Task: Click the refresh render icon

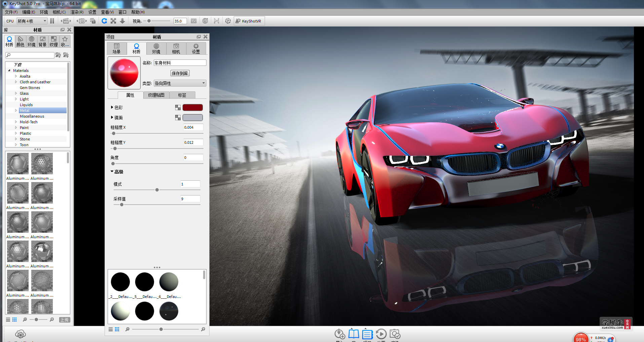Action: [104, 21]
